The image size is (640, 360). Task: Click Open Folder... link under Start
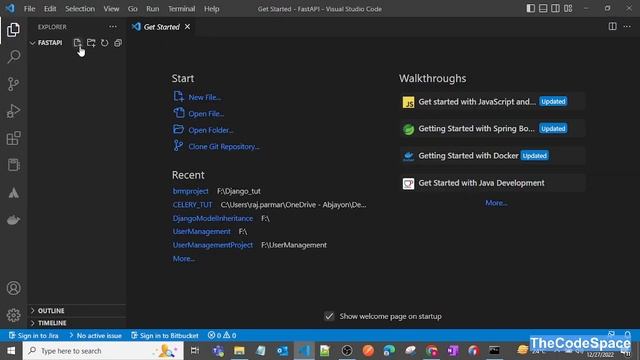[211, 130]
